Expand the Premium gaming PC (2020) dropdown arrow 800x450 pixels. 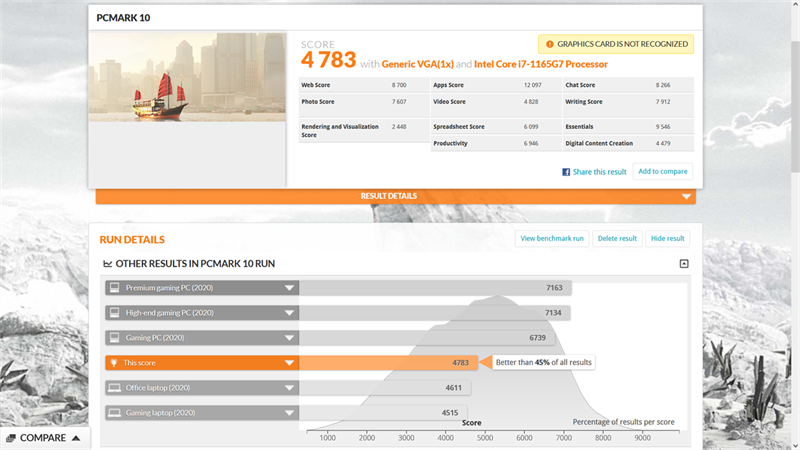289,288
